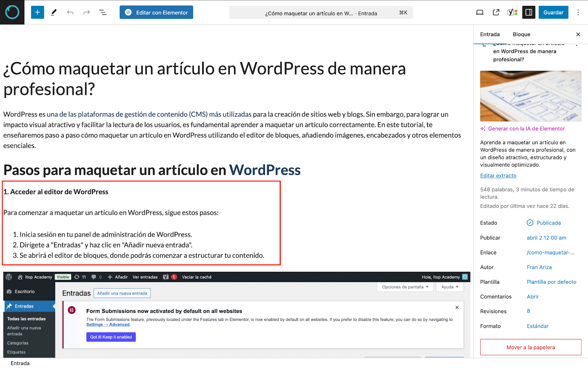Change comments setting Abrir

(x=533, y=297)
